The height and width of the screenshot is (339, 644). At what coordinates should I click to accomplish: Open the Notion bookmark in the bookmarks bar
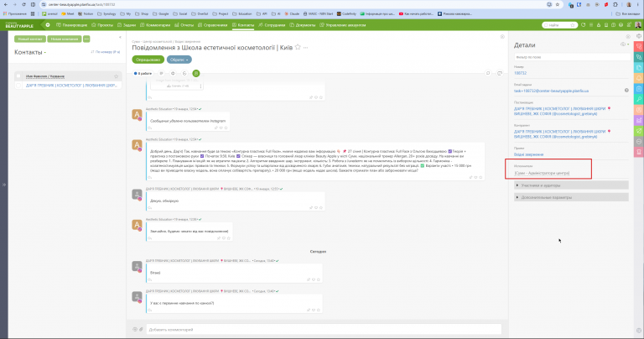[86, 13]
